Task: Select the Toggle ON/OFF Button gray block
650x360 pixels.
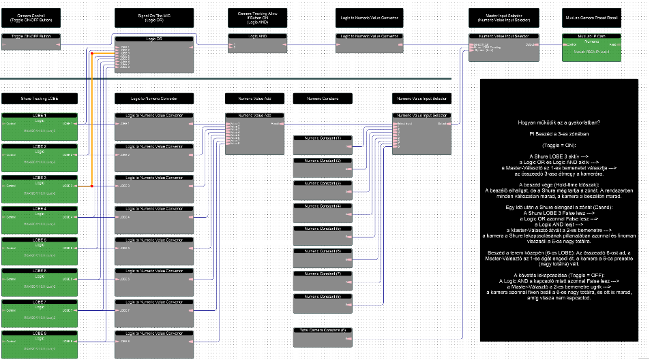Action: [31, 42]
